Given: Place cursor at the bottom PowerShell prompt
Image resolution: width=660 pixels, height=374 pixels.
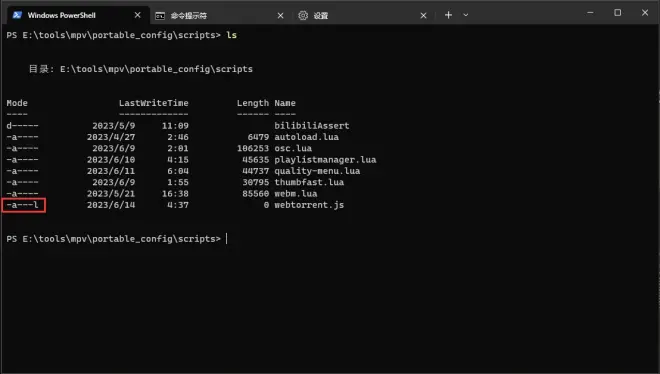Looking at the screenshot, I should tap(227, 239).
